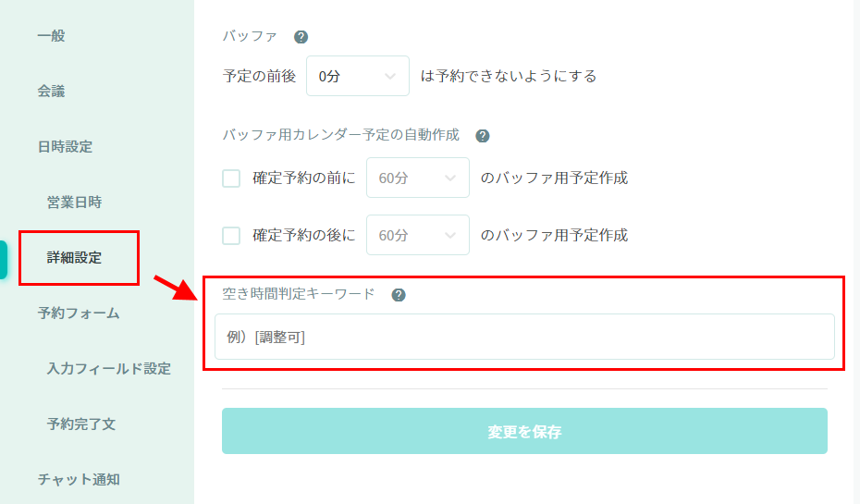Go to 入力フィールド設定 page
Screen dimensions: 860x504
[109, 369]
